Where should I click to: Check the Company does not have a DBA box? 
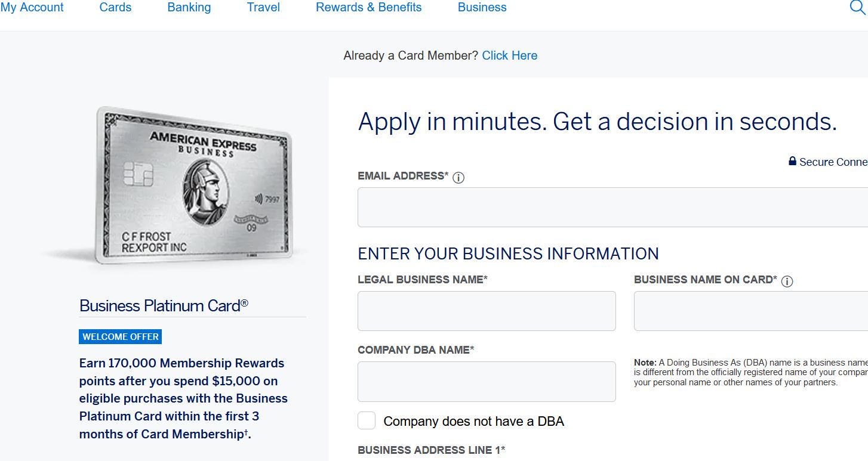pyautogui.click(x=366, y=420)
